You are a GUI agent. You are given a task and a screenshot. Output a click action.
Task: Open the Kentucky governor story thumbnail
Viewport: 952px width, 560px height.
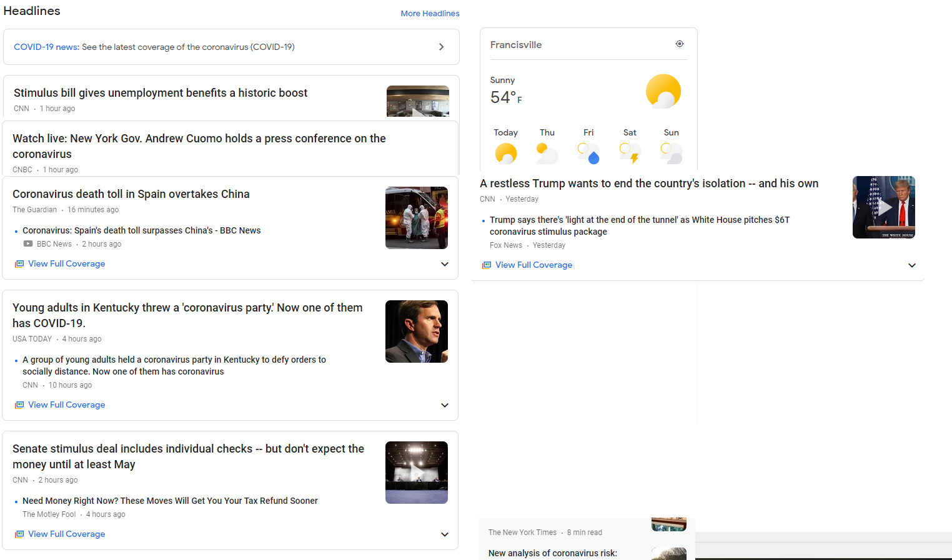click(x=417, y=332)
